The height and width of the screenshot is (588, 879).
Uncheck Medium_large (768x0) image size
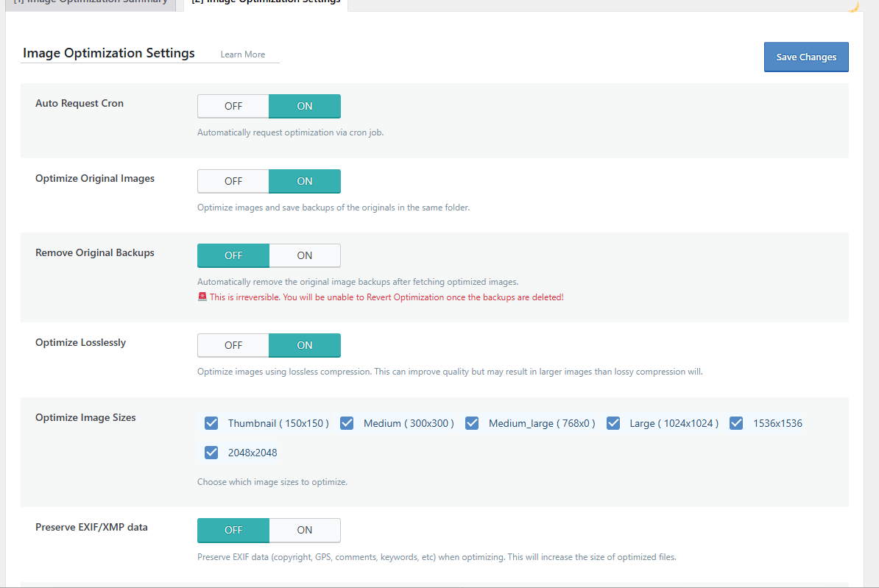click(x=472, y=423)
